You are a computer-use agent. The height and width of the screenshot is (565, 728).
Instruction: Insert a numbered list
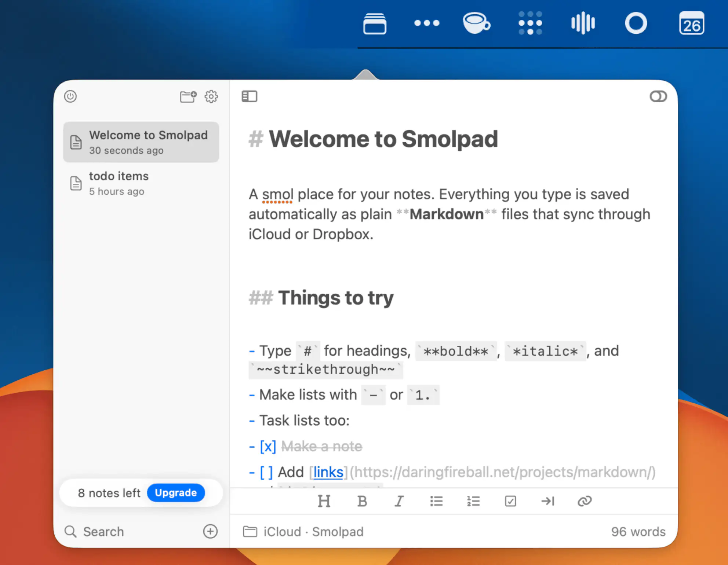click(473, 501)
